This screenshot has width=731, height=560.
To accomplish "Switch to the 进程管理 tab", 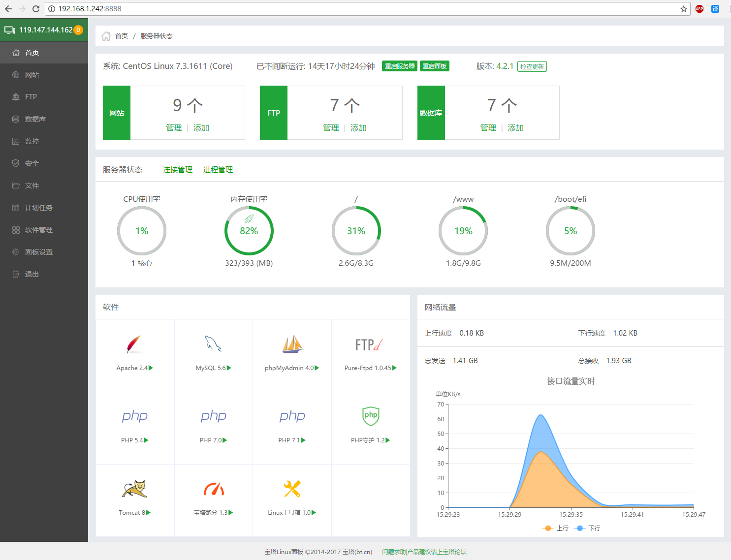I will (x=218, y=170).
